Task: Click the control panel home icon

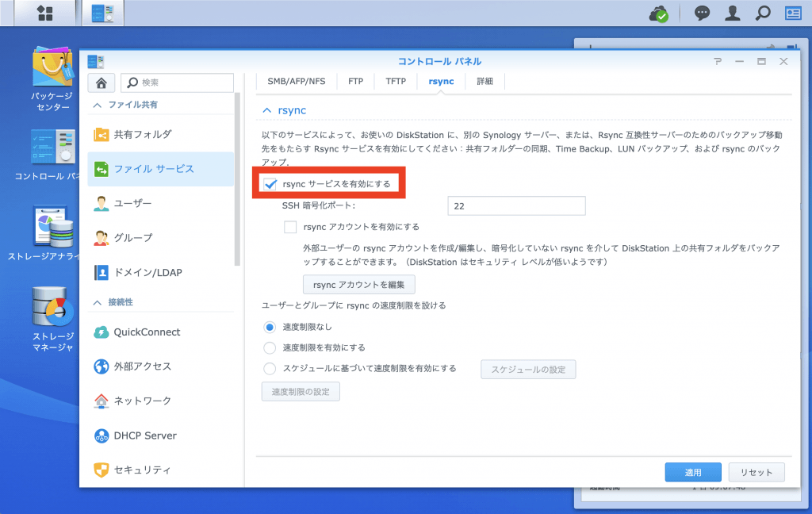Action: (101, 82)
